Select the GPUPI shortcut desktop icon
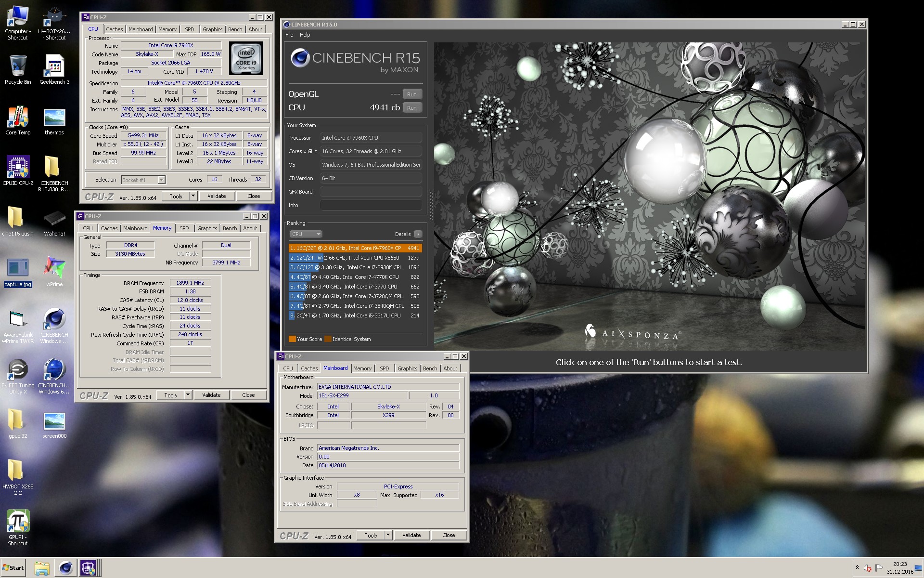The height and width of the screenshot is (578, 924). (18, 527)
